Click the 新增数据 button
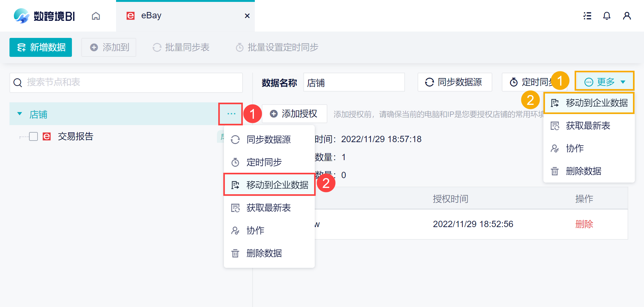Screen dimensions: 644x307 pos(41,47)
